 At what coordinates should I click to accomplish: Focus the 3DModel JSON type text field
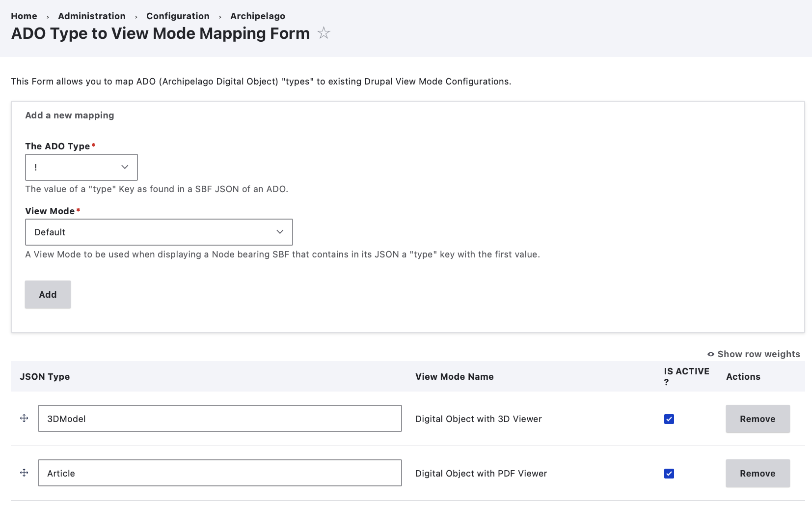(x=219, y=419)
